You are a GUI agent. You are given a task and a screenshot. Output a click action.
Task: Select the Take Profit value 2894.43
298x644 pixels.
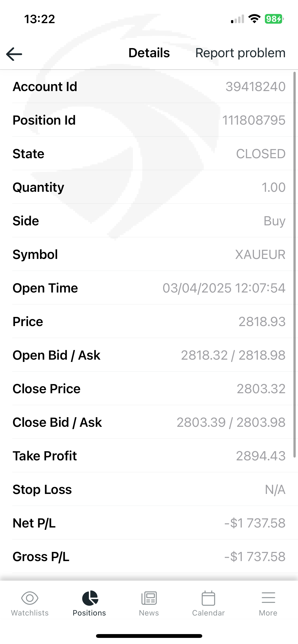(261, 456)
